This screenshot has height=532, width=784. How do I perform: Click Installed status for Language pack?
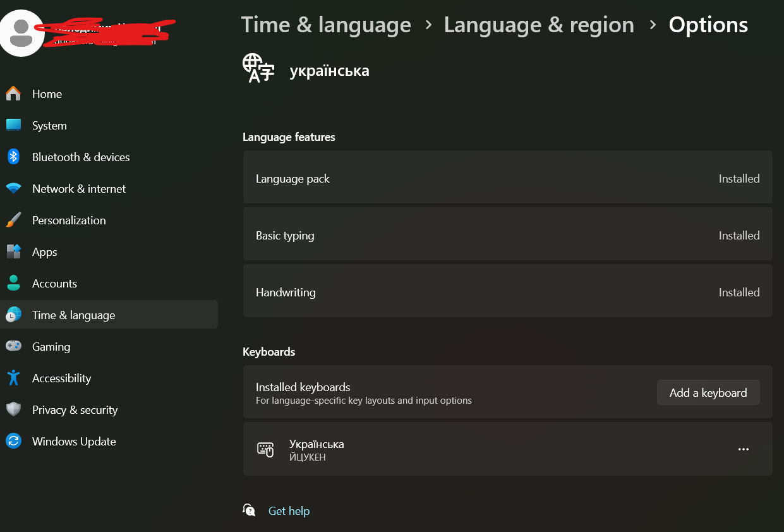[x=739, y=179]
